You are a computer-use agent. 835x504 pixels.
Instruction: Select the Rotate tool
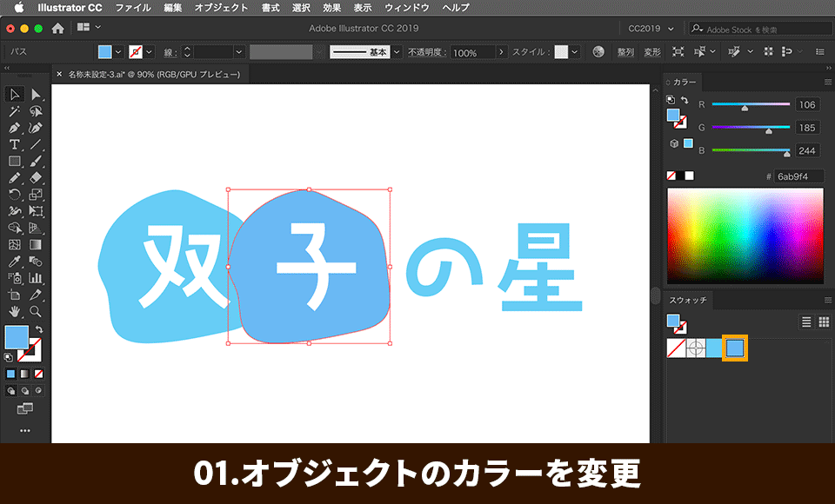pos(15,195)
